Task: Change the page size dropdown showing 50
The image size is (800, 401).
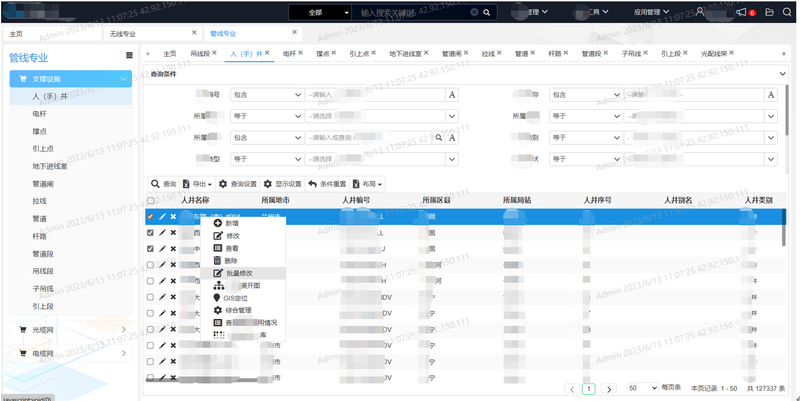Action: click(641, 388)
